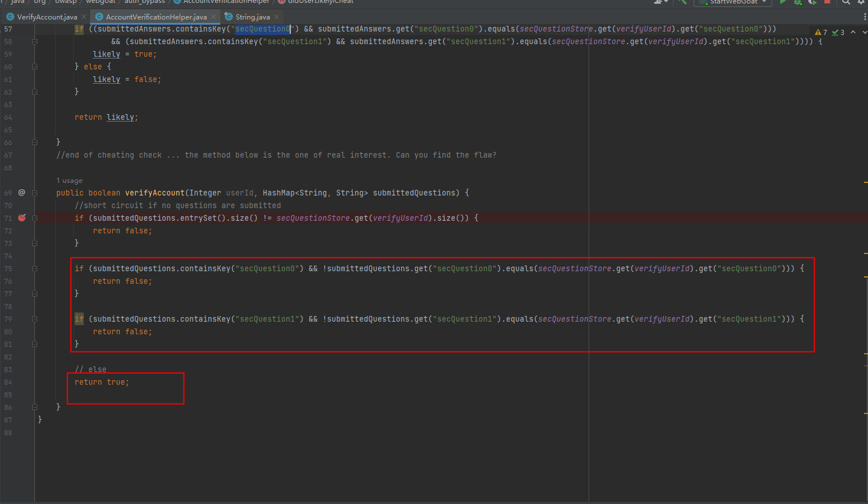Image resolution: width=868 pixels, height=504 pixels.
Task: Toggle the fold end marker on line 86
Action: tap(35, 407)
